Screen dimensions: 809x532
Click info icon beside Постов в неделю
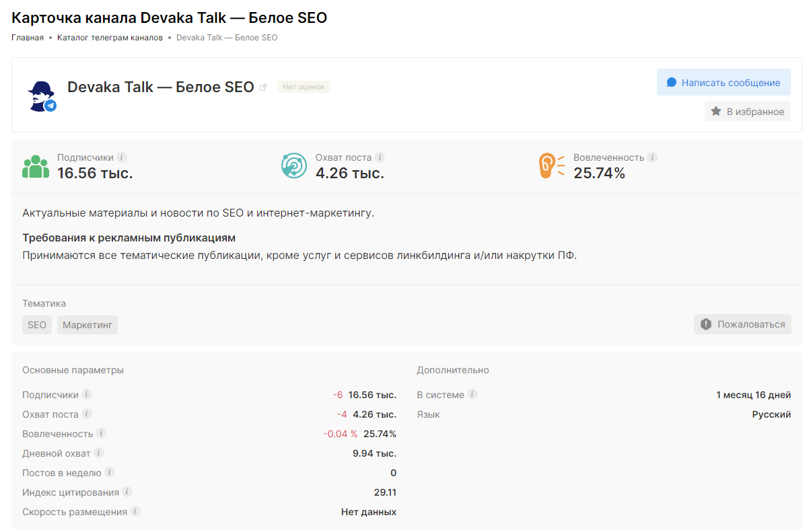click(x=110, y=473)
